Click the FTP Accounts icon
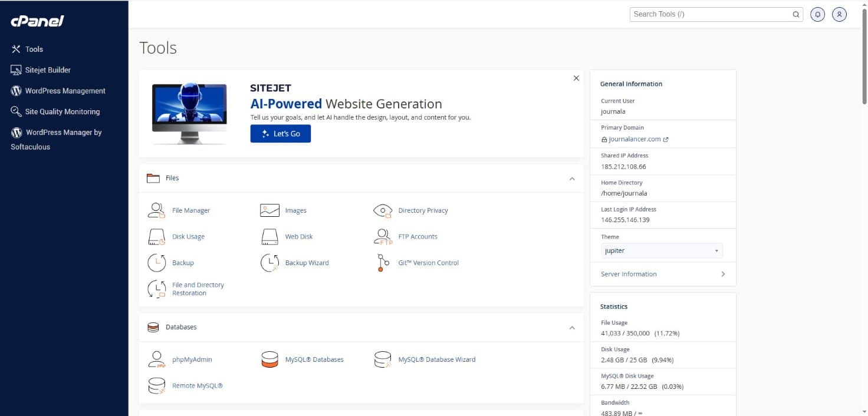This screenshot has width=868, height=416. 383,237
